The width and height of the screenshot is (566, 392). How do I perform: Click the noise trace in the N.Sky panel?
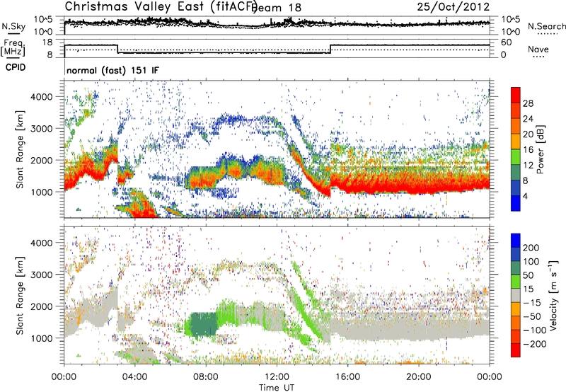pyautogui.click(x=277, y=24)
